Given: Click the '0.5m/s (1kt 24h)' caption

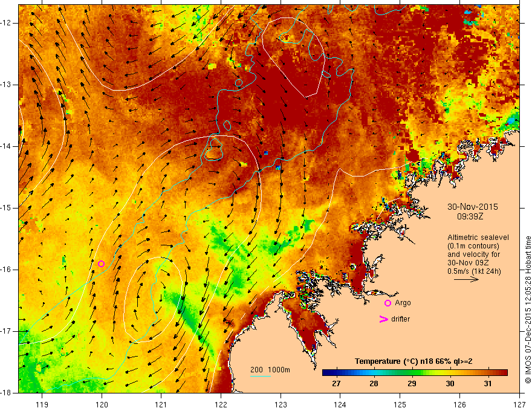Looking at the screenshot, I should (474, 271).
